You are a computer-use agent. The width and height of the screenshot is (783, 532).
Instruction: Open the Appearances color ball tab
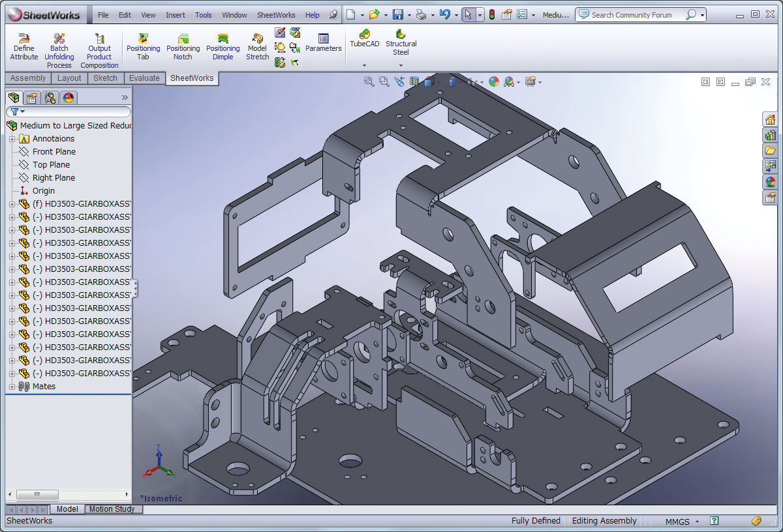point(69,98)
